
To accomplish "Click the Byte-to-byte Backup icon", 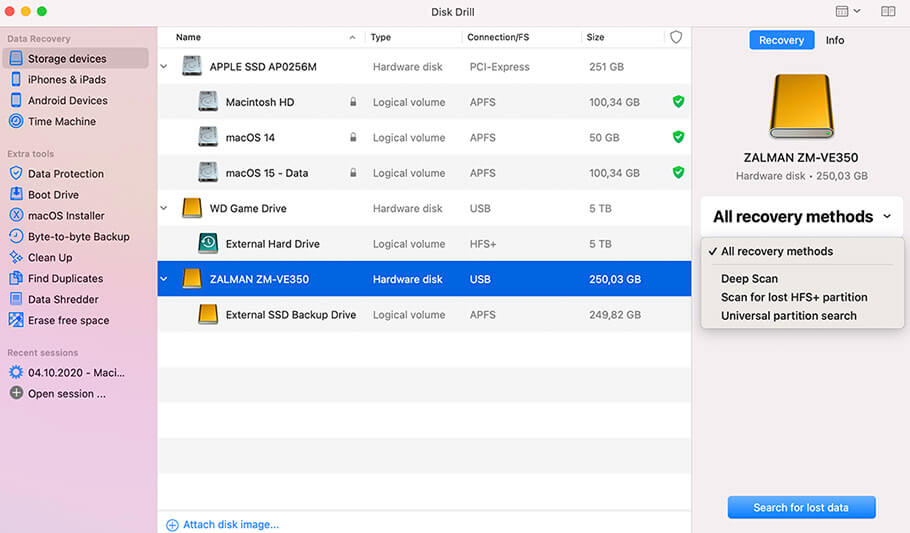I will pos(16,236).
